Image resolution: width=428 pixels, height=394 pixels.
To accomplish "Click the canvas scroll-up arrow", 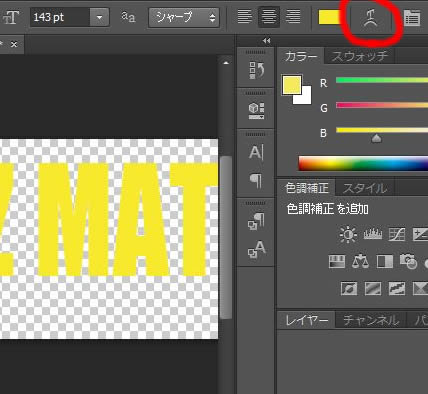I will click(226, 63).
